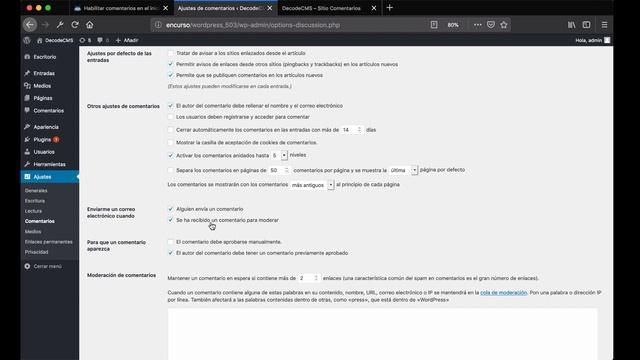Toggle Alguien envía un comentario checkbox

(x=171, y=209)
